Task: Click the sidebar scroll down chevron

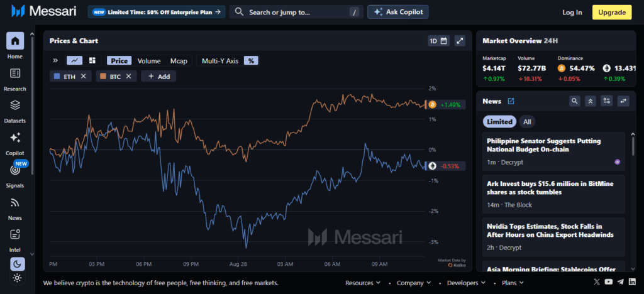Action: pos(33,254)
